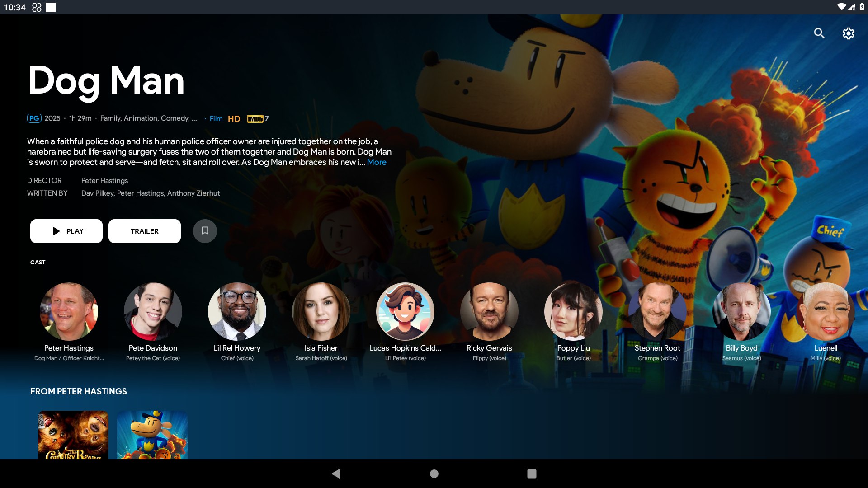This screenshot has width=868, height=488.
Task: Open Peter Hastings cast profile photo
Action: 69,311
